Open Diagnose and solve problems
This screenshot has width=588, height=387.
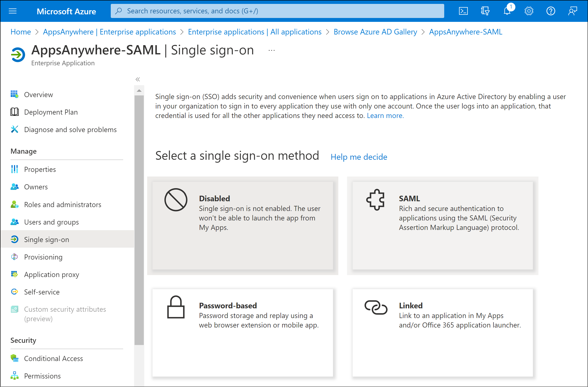coord(70,129)
